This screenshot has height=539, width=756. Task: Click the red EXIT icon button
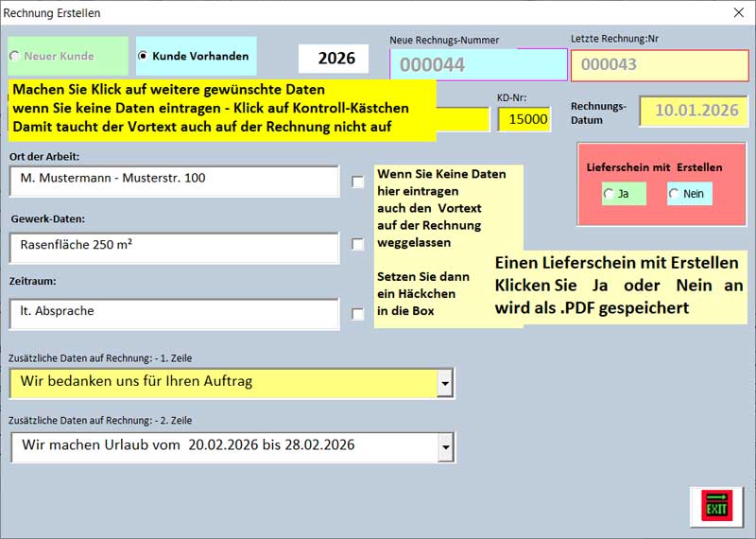[x=716, y=506]
